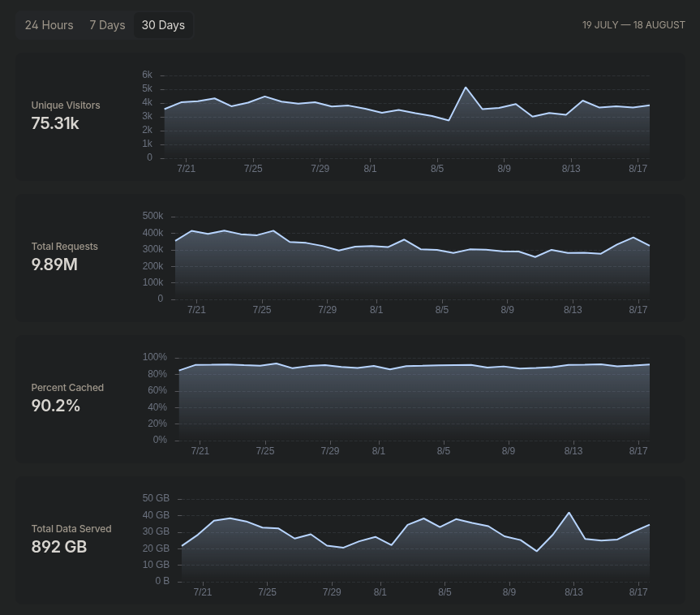Click the Total Requests 9.89M value
This screenshot has height=615, width=700.
(54, 264)
